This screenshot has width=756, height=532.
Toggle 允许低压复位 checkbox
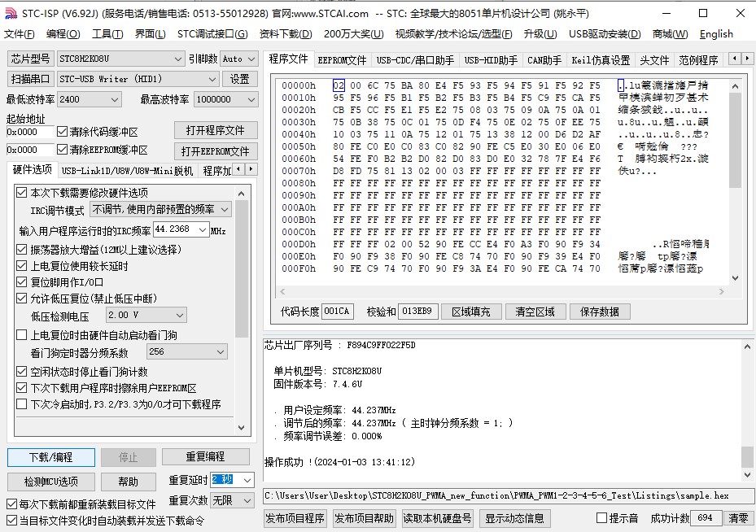[x=22, y=299]
